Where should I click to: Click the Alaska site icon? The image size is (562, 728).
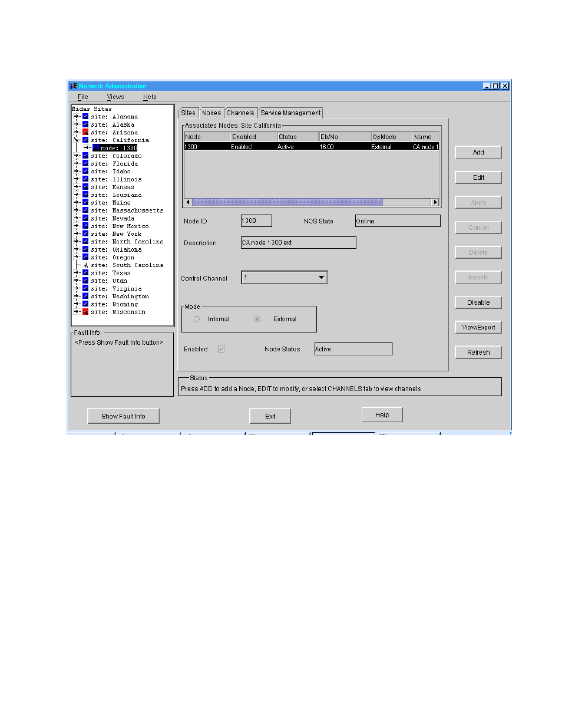(x=85, y=124)
